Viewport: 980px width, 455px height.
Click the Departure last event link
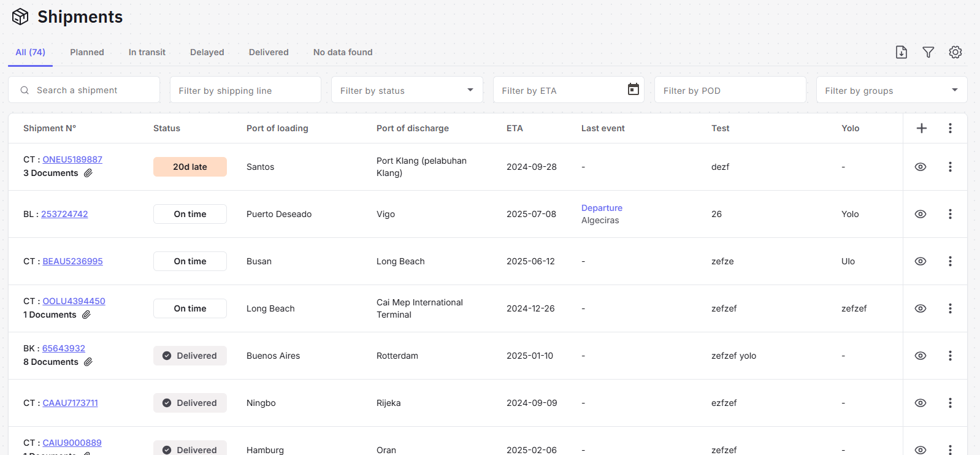tap(602, 208)
